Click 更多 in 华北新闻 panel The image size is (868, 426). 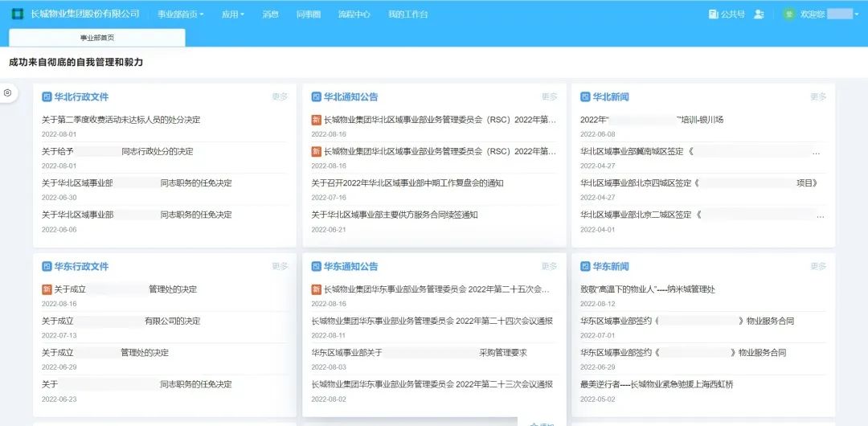coord(818,97)
